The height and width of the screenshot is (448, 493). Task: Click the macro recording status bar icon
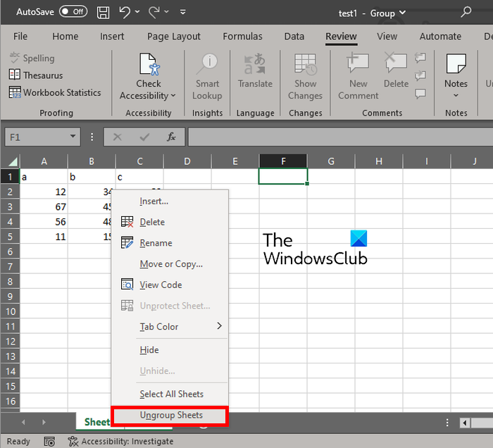[49, 442]
